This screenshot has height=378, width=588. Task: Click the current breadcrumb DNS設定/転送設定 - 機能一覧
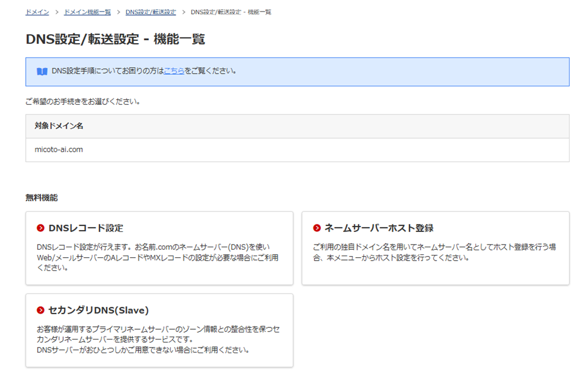(x=231, y=12)
